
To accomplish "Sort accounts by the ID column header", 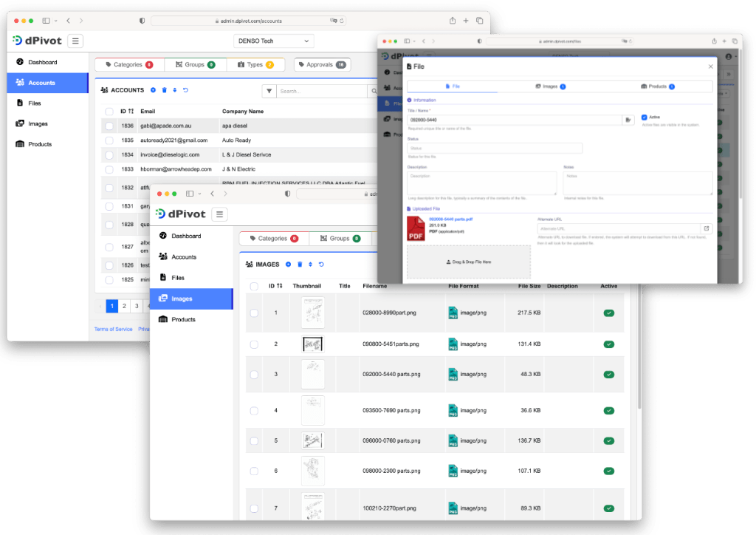I will click(x=127, y=112).
